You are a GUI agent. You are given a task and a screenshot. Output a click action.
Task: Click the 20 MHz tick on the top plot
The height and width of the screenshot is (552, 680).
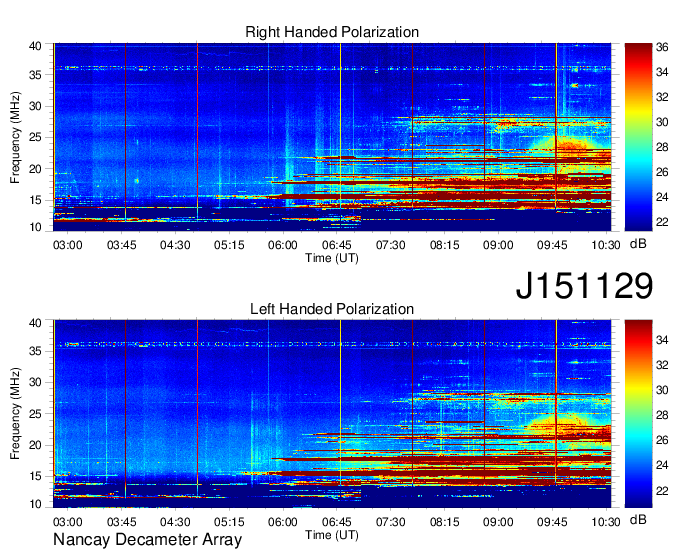[35, 169]
